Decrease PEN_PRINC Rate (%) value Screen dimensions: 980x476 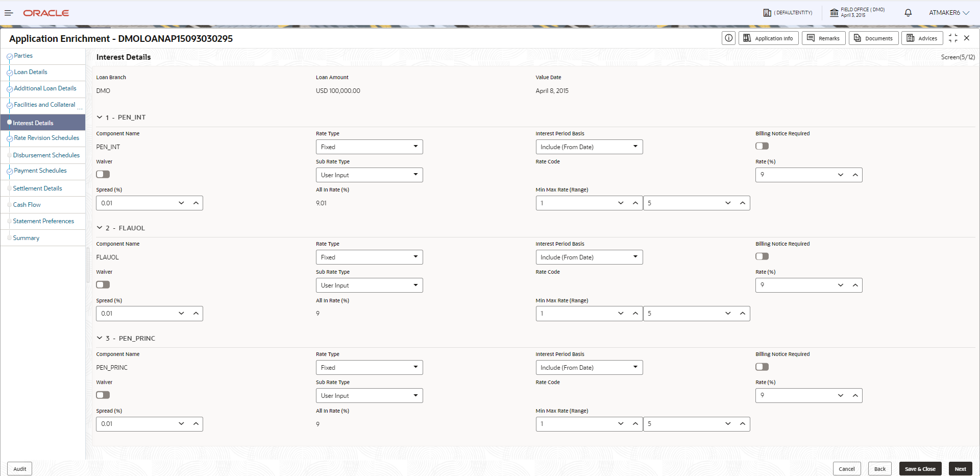point(841,395)
